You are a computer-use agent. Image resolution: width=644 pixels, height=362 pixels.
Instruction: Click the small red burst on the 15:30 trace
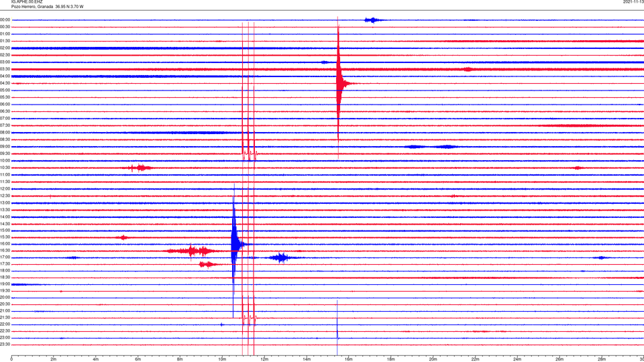pyautogui.click(x=123, y=237)
